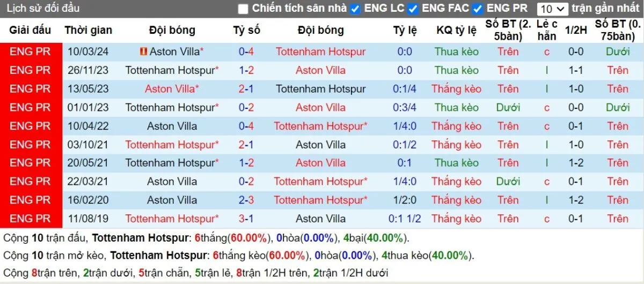Open Aston Villa link in the 16/02/20 row
This screenshot has width=644, height=284.
click(x=172, y=200)
